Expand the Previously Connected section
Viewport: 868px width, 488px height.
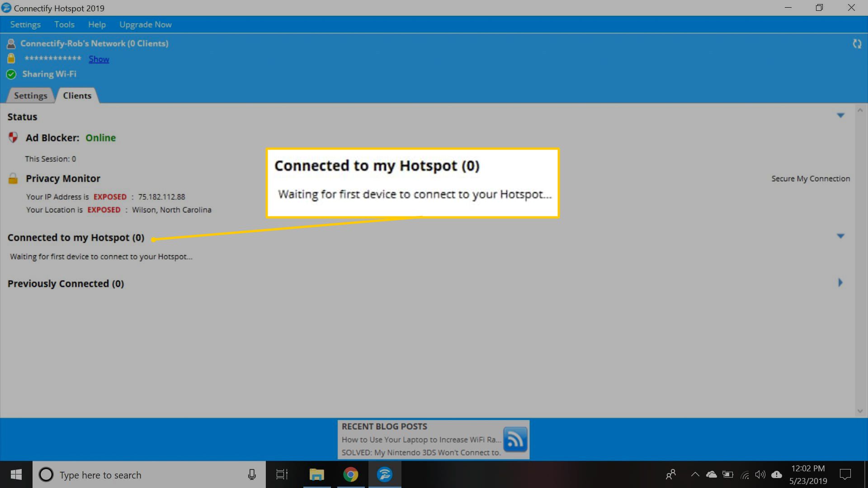[x=840, y=282]
